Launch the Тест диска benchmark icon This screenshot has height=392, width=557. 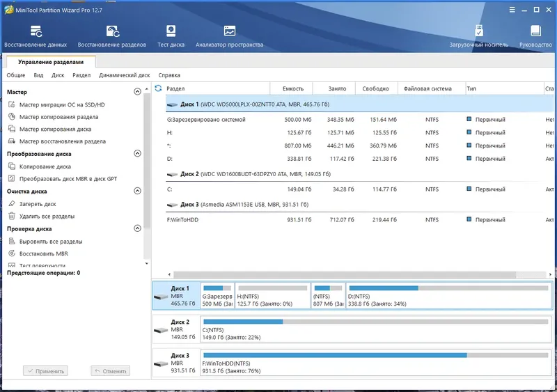171,31
